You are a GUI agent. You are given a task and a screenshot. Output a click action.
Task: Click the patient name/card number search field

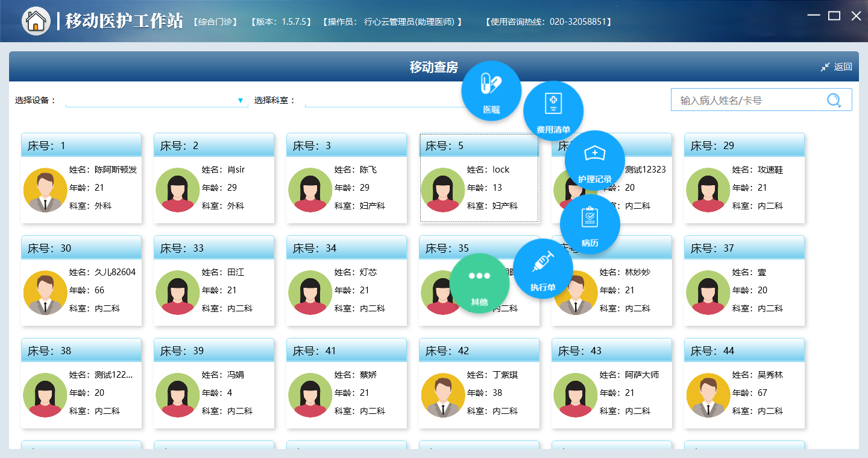tap(744, 100)
